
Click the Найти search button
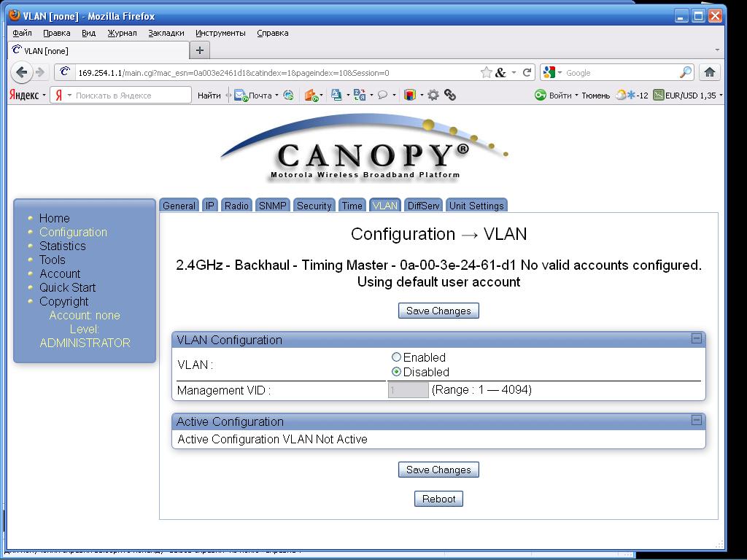209,96
